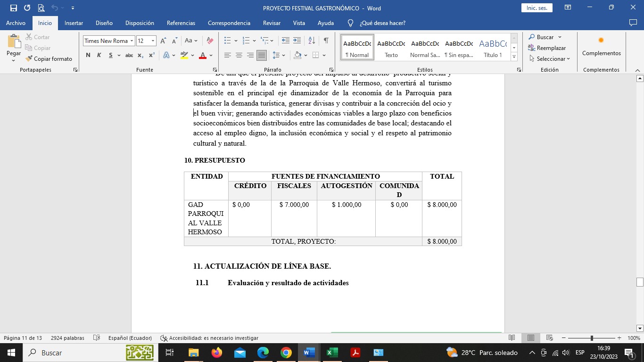Toggle Show paragraph marks (¶)

point(326,41)
